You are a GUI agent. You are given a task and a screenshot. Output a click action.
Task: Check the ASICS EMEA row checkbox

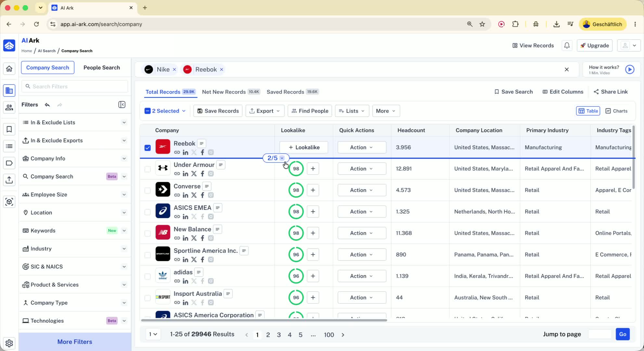(x=148, y=212)
